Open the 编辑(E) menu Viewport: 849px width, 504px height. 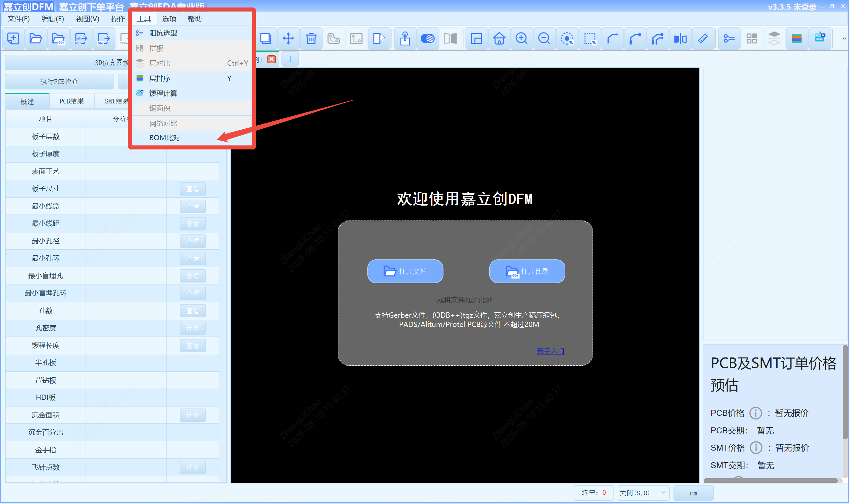coord(53,19)
